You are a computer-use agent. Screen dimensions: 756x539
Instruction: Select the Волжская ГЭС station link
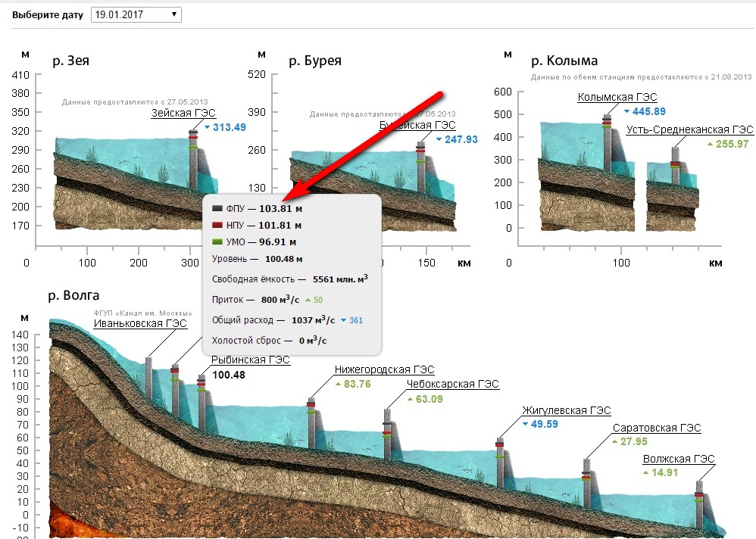point(678,459)
